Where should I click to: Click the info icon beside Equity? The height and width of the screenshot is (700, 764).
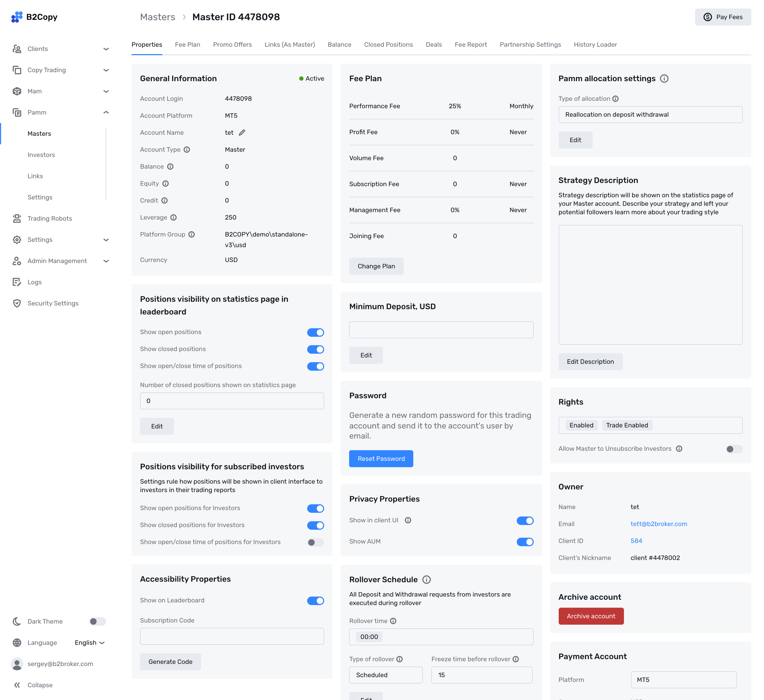pos(166,184)
